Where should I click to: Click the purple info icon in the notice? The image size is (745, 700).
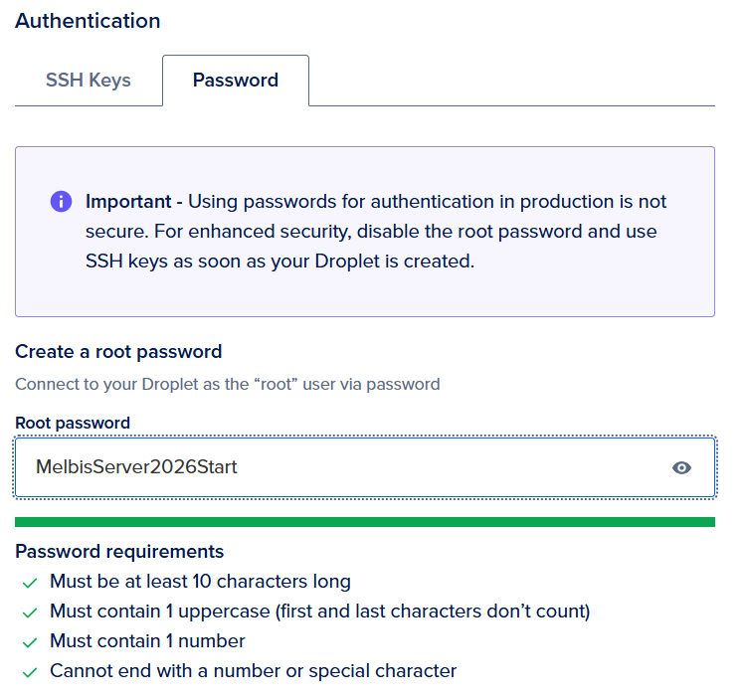coord(62,202)
